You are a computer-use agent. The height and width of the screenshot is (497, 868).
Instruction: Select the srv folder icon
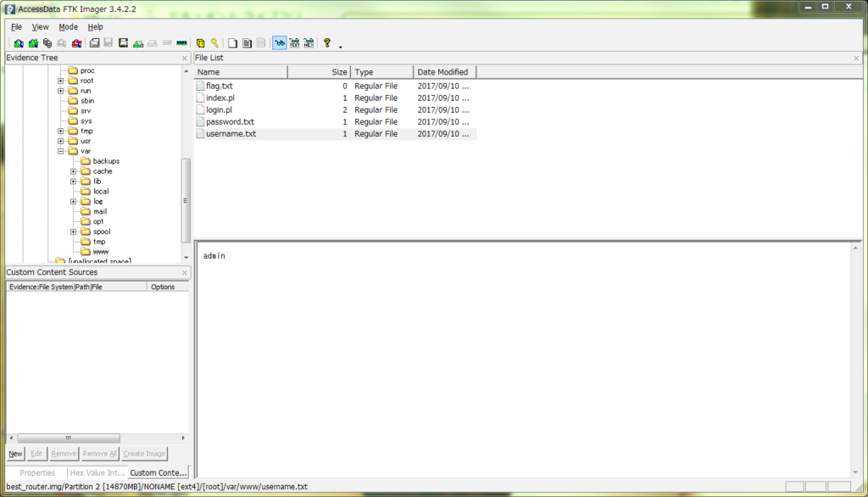pyautogui.click(x=73, y=111)
